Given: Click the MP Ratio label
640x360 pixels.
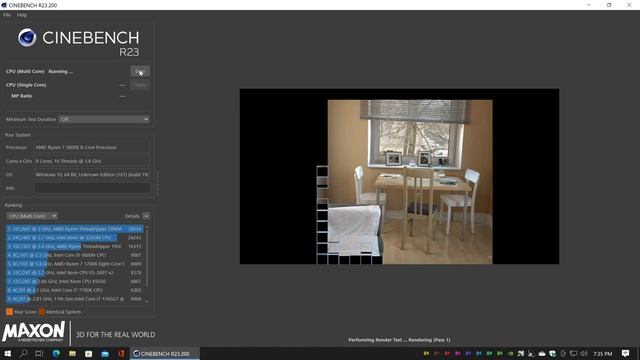Looking at the screenshot, I should (22, 96).
